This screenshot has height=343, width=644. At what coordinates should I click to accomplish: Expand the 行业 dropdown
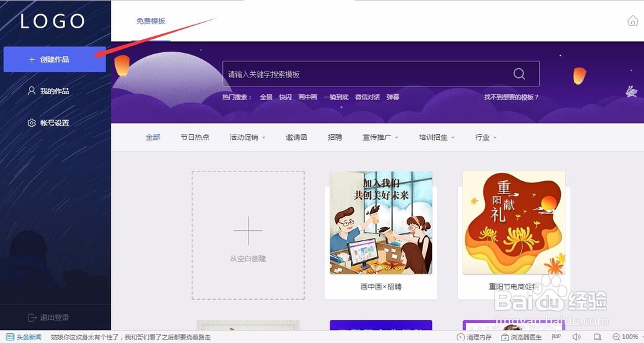click(x=486, y=137)
